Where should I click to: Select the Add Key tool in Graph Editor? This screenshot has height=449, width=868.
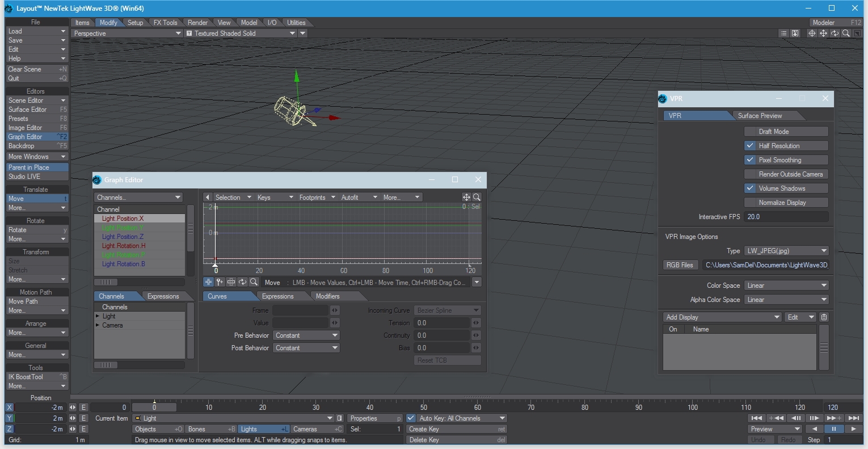point(220,282)
